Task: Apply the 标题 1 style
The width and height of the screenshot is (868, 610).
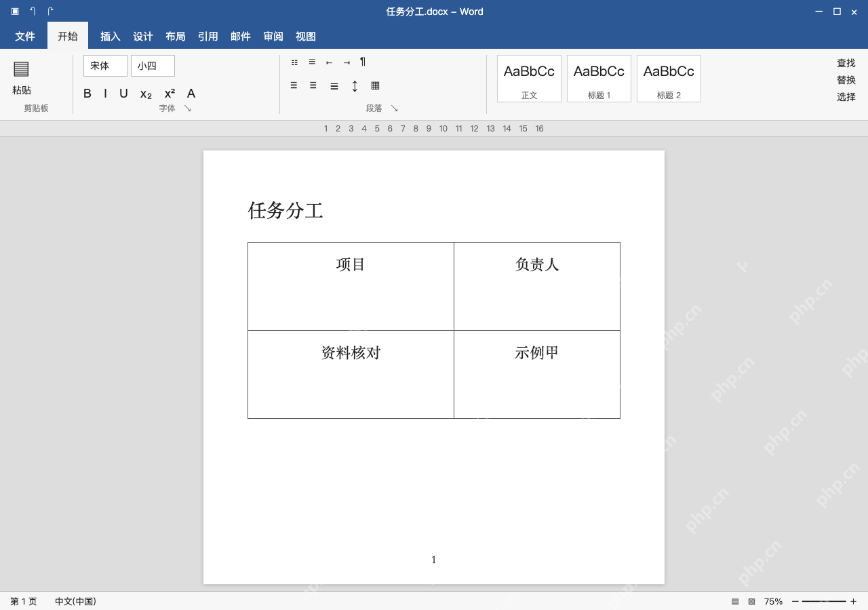Action: pos(599,79)
